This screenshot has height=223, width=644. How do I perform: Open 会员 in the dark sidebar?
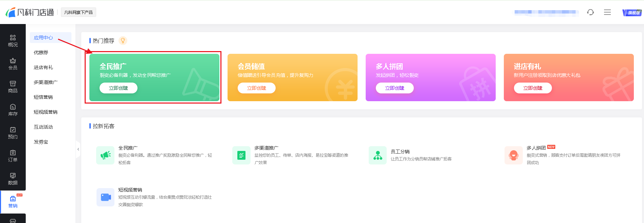(x=13, y=64)
